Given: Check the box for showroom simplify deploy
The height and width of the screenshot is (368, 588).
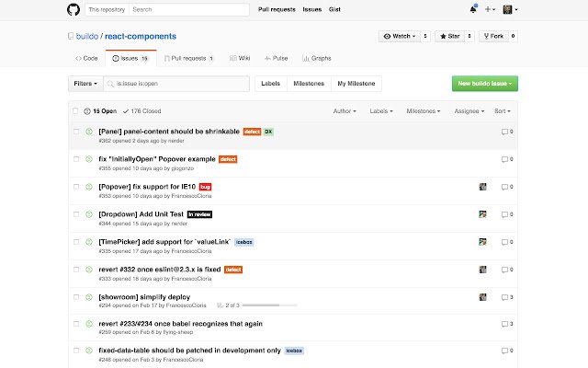Looking at the screenshot, I should (x=76, y=297).
